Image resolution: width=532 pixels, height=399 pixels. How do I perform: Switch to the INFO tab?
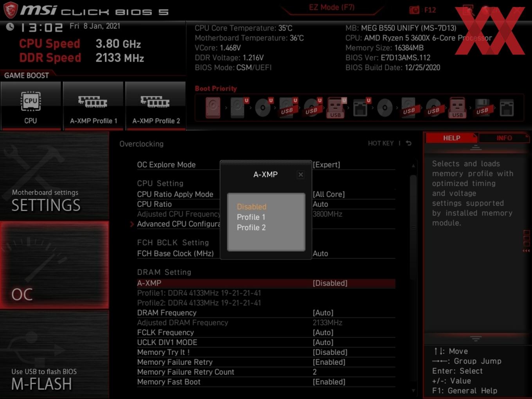tap(504, 138)
